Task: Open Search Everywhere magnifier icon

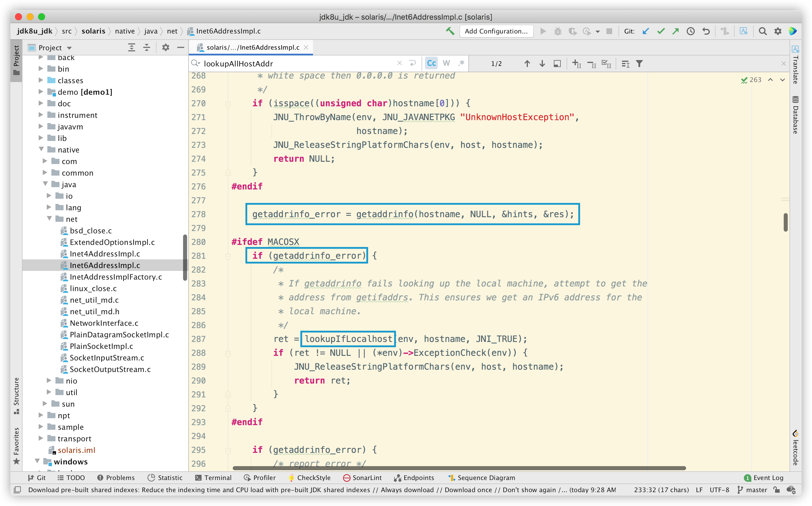Action: tap(763, 31)
